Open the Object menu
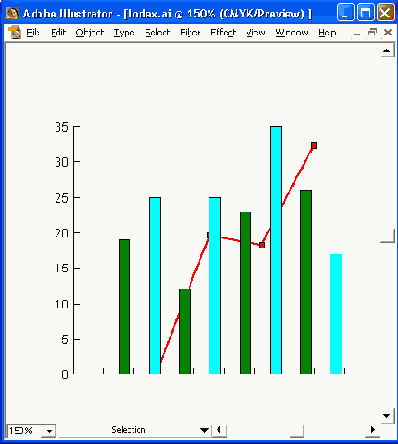The height and width of the screenshot is (444, 398). click(90, 32)
